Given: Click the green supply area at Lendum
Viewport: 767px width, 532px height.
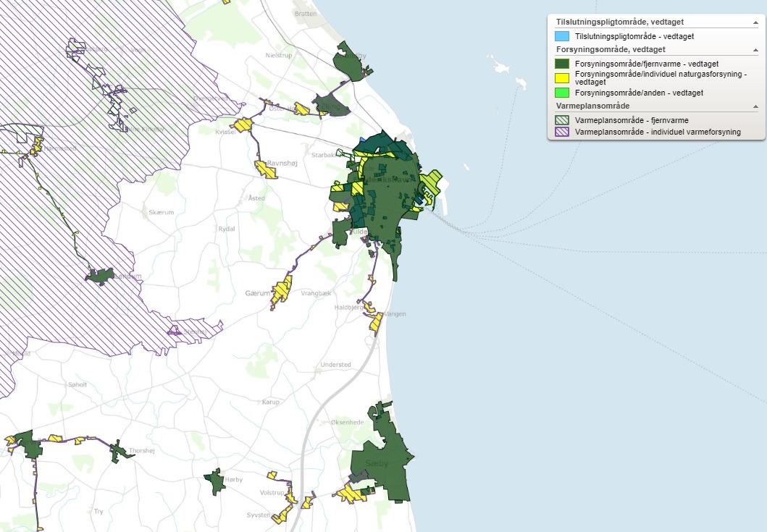Looking at the screenshot, I should (x=101, y=276).
